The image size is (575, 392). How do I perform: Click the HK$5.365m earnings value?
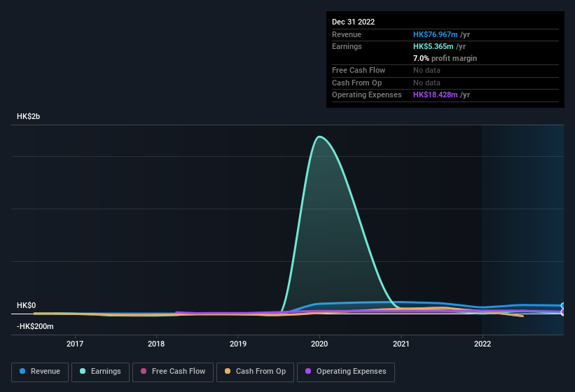click(433, 46)
